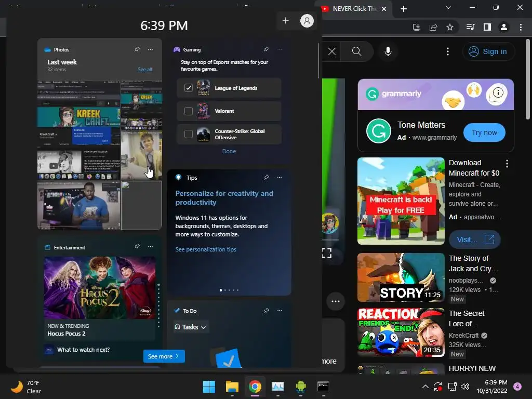Open Photos widget more options
The height and width of the screenshot is (399, 532).
click(x=150, y=49)
